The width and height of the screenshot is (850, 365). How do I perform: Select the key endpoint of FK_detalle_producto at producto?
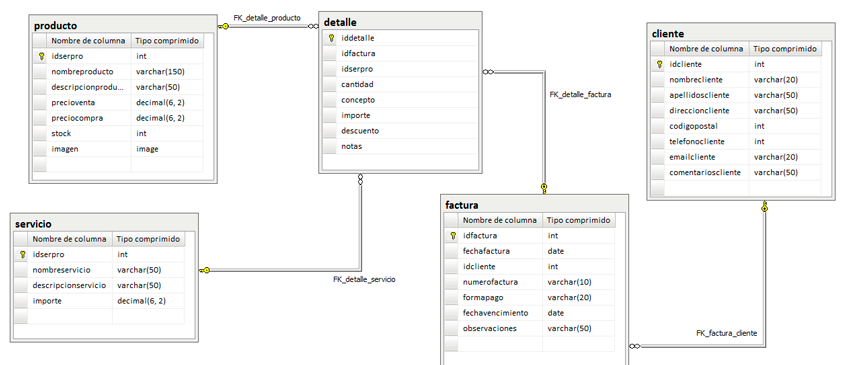(x=223, y=26)
